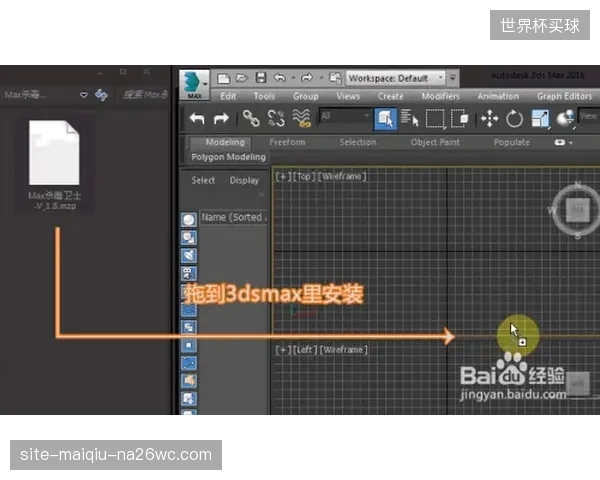600x480 pixels.
Task: Click the [Wireframe] label in Left viewport
Action: pyautogui.click(x=343, y=350)
